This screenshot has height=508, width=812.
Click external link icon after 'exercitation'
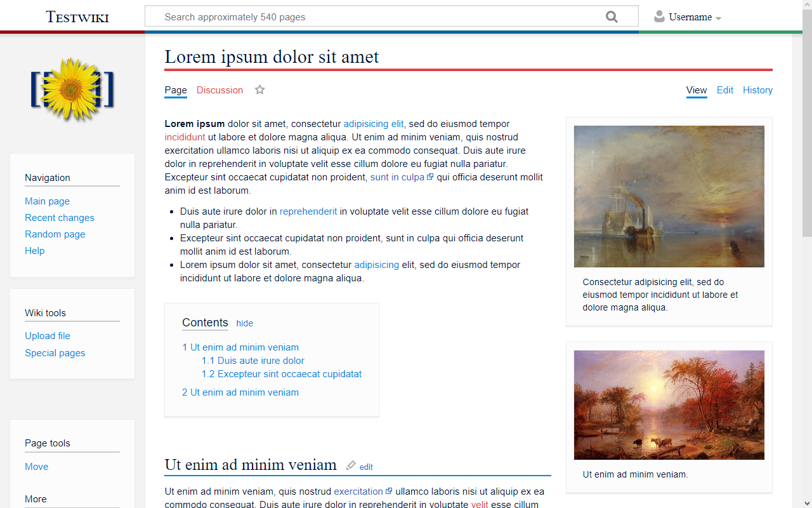click(389, 491)
